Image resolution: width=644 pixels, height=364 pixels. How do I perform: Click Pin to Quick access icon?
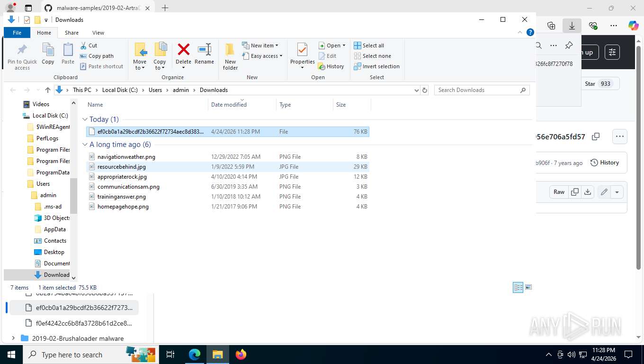pyautogui.click(x=22, y=57)
